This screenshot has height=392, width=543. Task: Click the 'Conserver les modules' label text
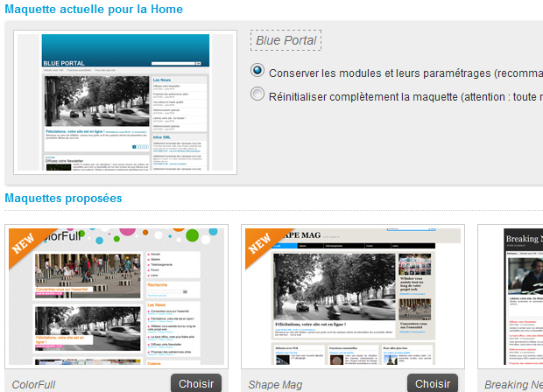tap(403, 73)
